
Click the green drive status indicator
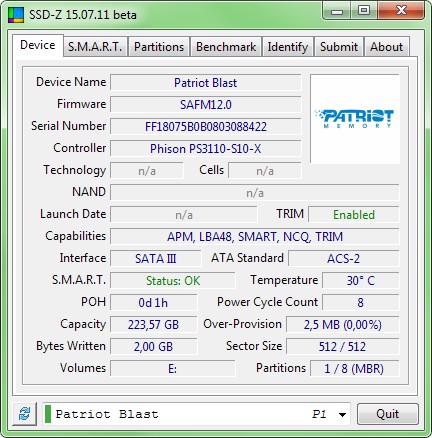coord(48,414)
